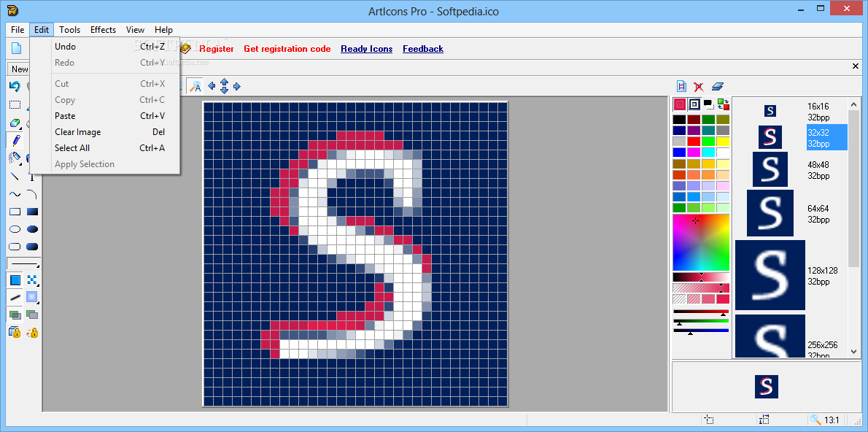Select the outlined ellipse tool
Screen dimensions: 868x432
[15, 229]
